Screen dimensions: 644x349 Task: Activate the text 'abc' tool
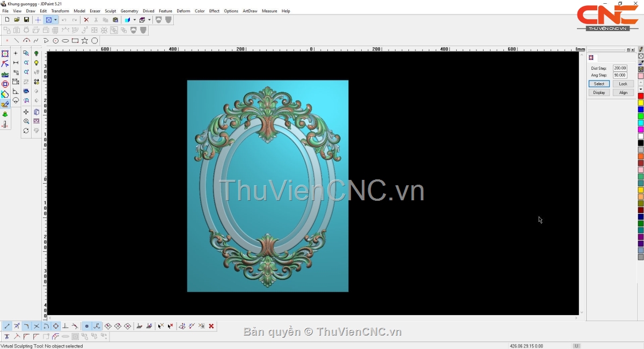(x=5, y=75)
